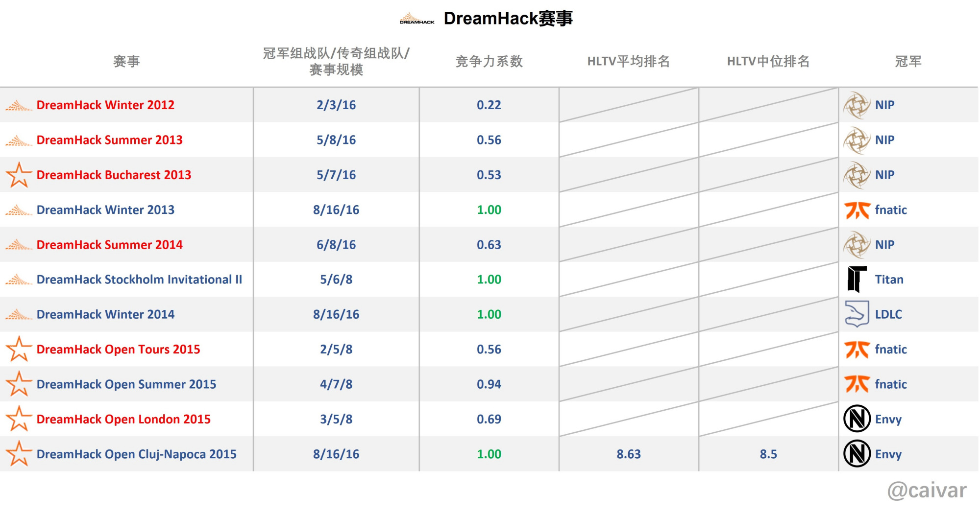This screenshot has height=515, width=980.
Task: Click the star icon beside DreamHack Open Summer 2015
Action: (19, 384)
